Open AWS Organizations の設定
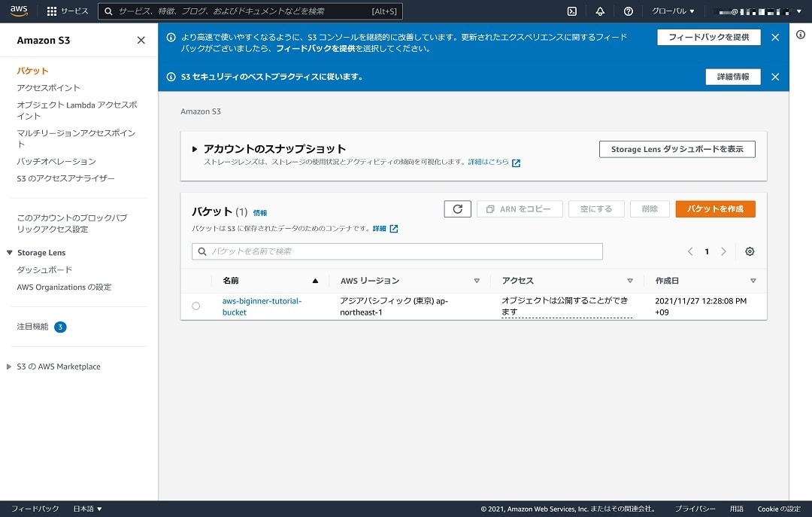 coord(64,287)
